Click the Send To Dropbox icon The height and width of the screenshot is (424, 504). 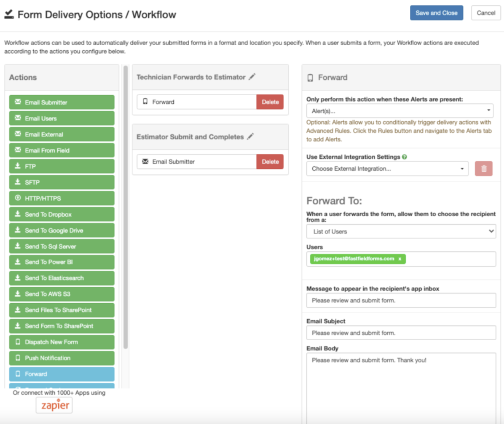tap(17, 214)
